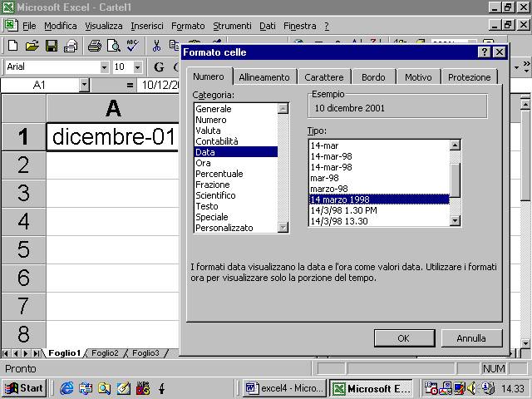Click down arrow of the Categoria list
The height and width of the screenshot is (399, 532).
[x=283, y=227]
